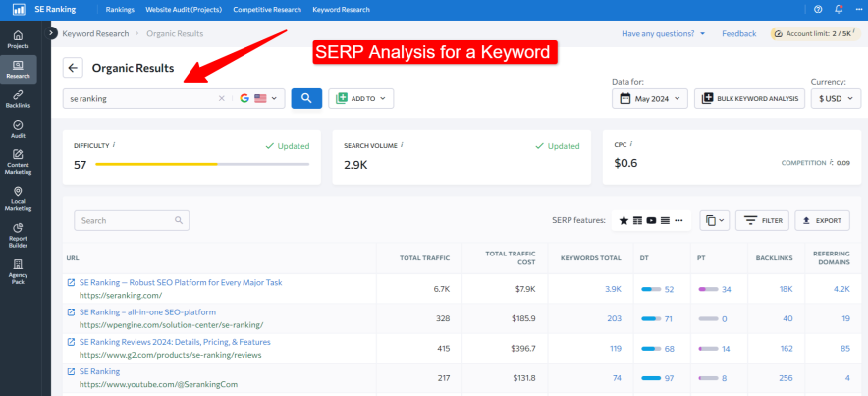Open the copy columns dropdown

pos(715,220)
